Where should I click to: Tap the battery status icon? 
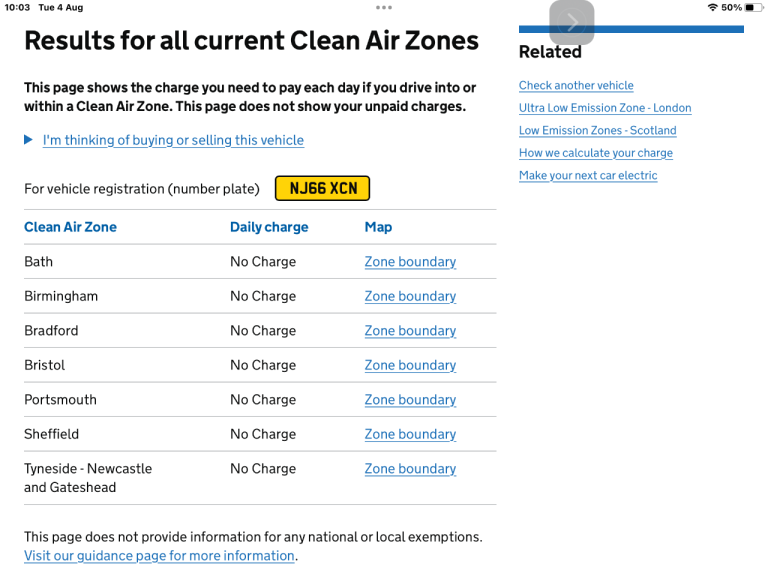point(753,7)
